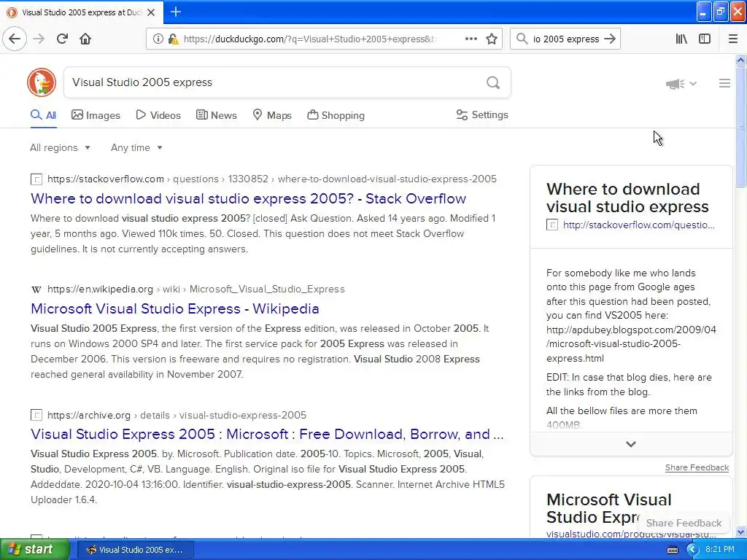This screenshot has width=747, height=560.
Task: Show site information icon in address bar
Action: [158, 39]
